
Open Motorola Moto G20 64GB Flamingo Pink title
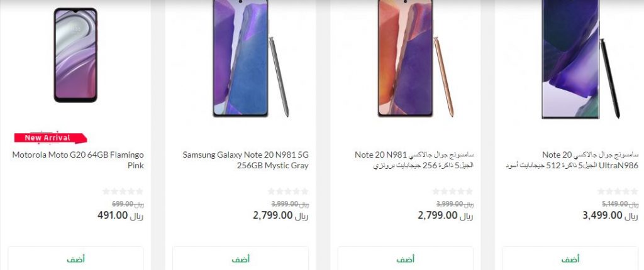coord(78,160)
